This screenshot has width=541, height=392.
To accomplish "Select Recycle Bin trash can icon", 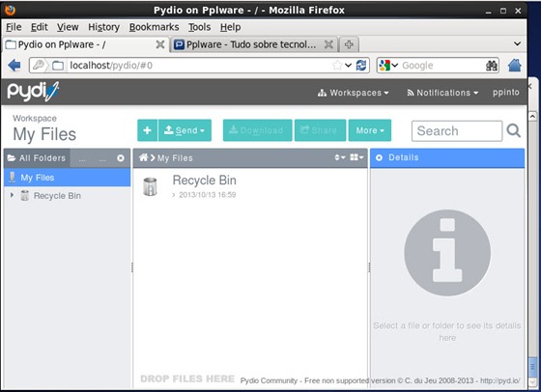I will click(150, 186).
